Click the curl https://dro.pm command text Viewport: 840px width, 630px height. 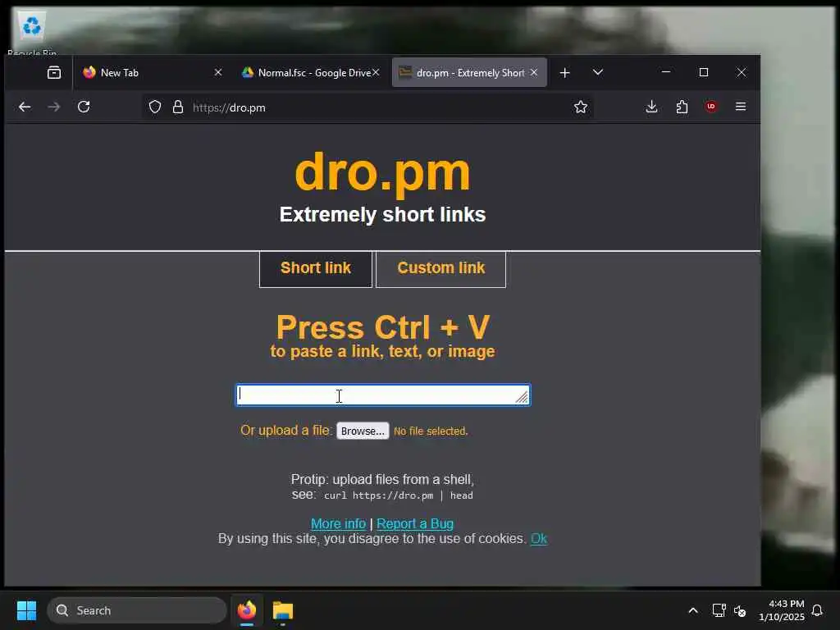[399, 495]
